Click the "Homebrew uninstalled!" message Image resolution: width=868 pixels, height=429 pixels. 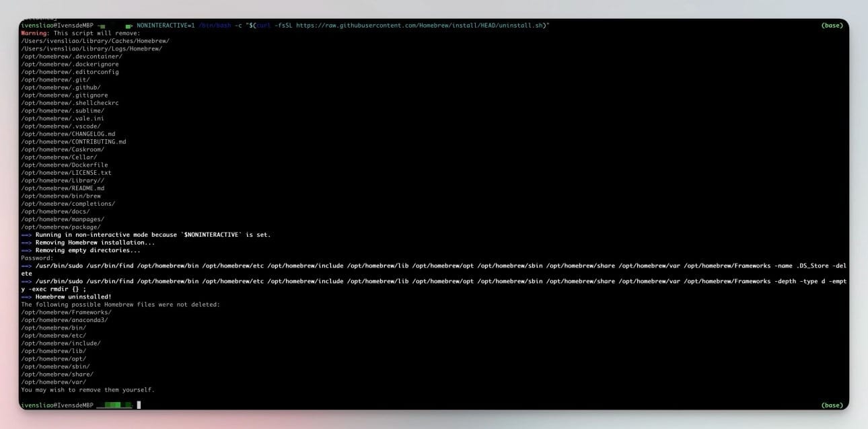73,297
